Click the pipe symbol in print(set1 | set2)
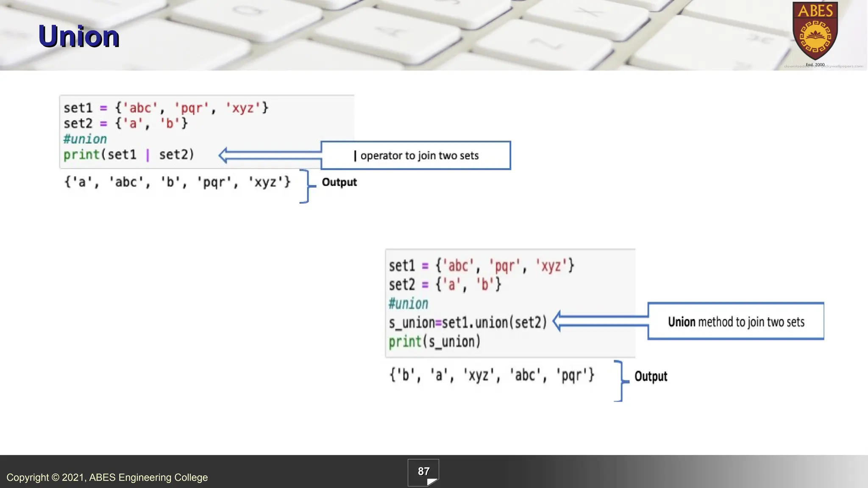 tap(147, 155)
